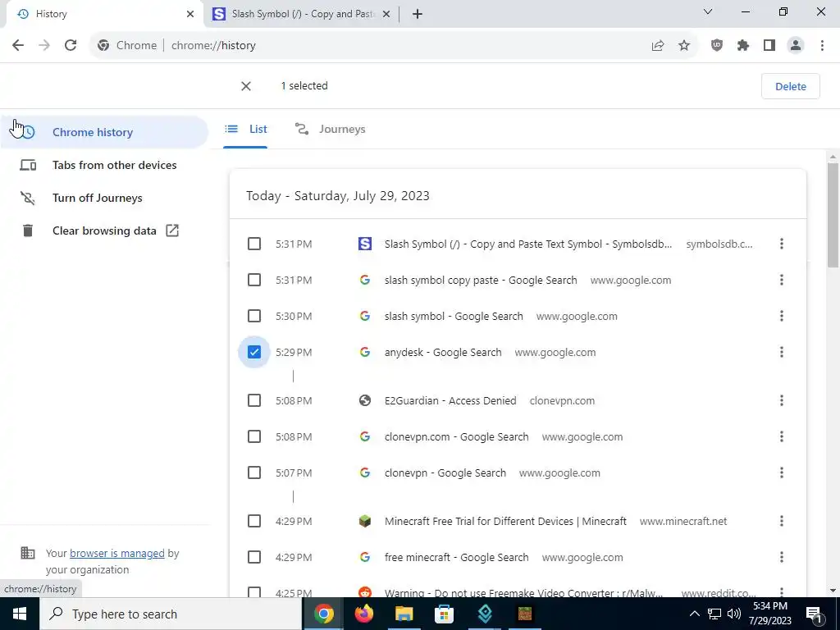Image resolution: width=840 pixels, height=630 pixels.
Task: Bookmark this page with the star icon
Action: 684,46
